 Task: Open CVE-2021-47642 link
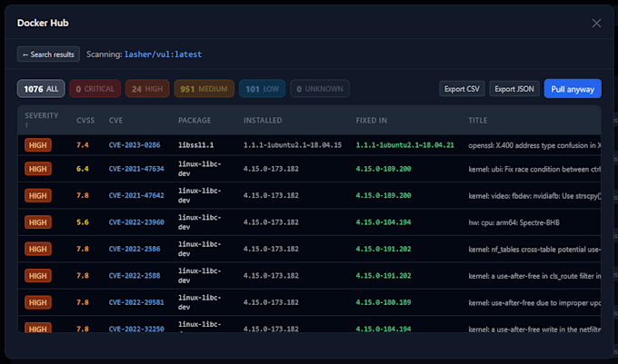tap(136, 195)
